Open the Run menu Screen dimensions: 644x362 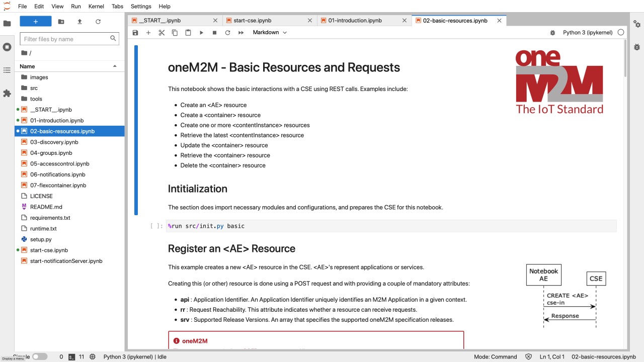click(76, 7)
